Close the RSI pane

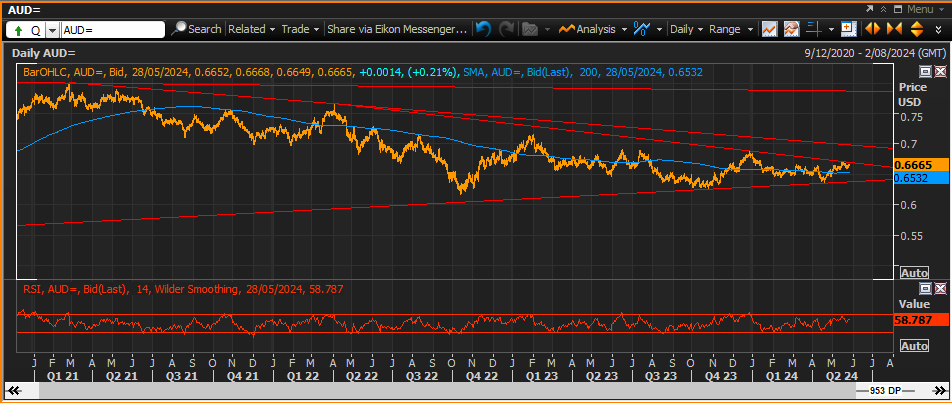click(x=940, y=289)
